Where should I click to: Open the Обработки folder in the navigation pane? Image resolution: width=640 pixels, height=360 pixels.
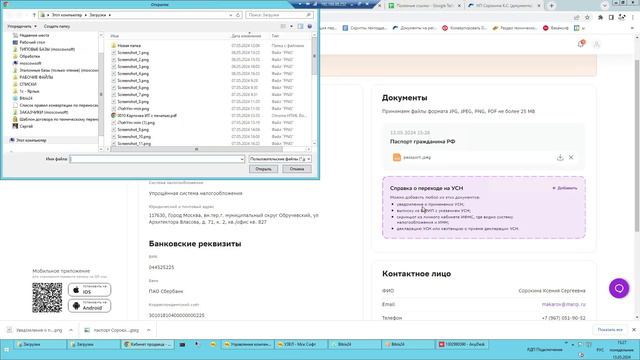(29, 56)
